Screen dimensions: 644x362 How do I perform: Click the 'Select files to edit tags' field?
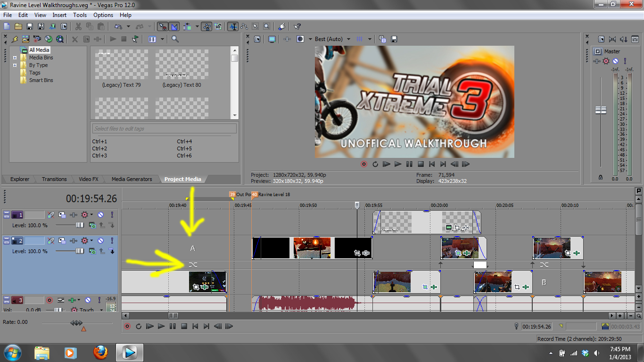(x=164, y=129)
